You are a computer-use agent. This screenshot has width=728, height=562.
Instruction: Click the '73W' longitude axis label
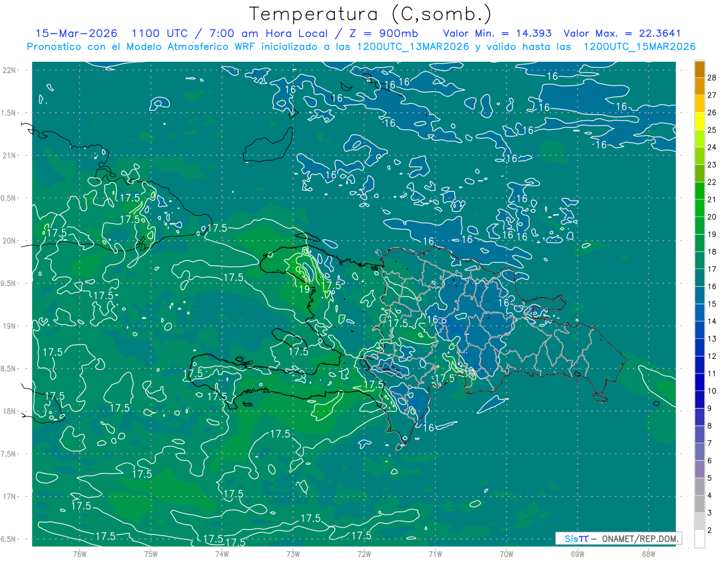293,554
